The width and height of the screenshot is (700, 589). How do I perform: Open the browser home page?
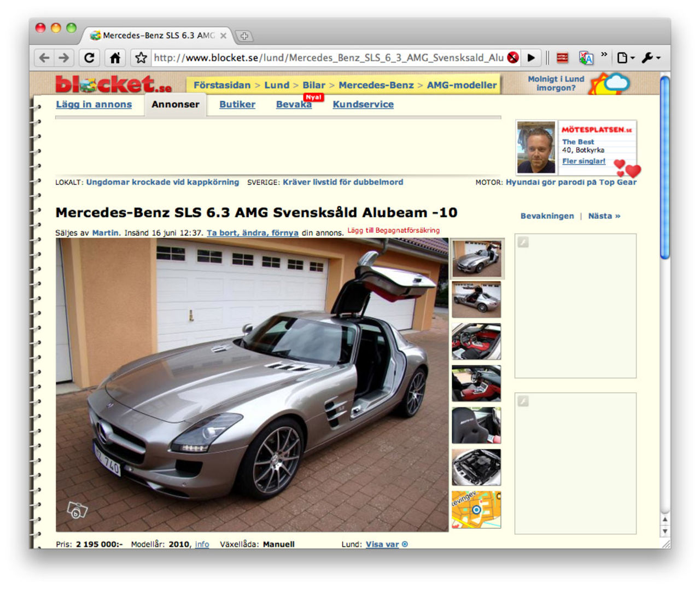(x=115, y=57)
